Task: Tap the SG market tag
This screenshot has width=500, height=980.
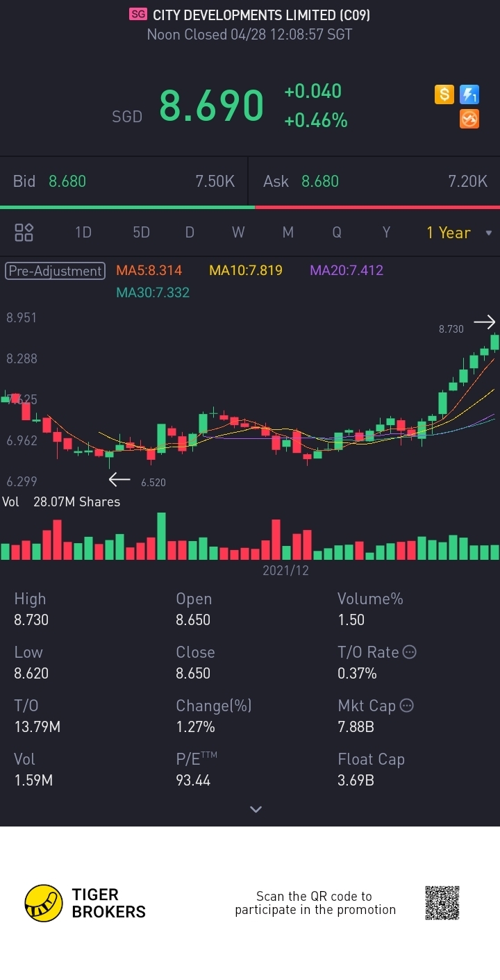Action: point(138,14)
